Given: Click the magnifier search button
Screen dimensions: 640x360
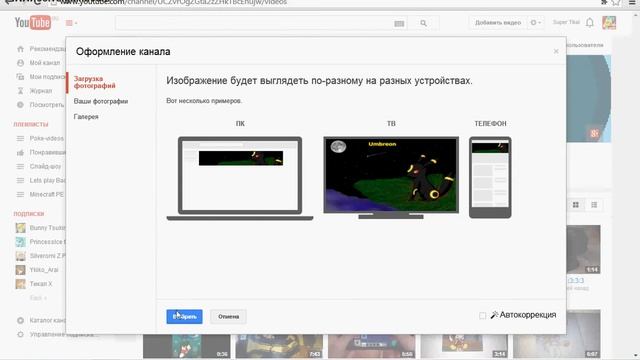Looking at the screenshot, I should [424, 23].
